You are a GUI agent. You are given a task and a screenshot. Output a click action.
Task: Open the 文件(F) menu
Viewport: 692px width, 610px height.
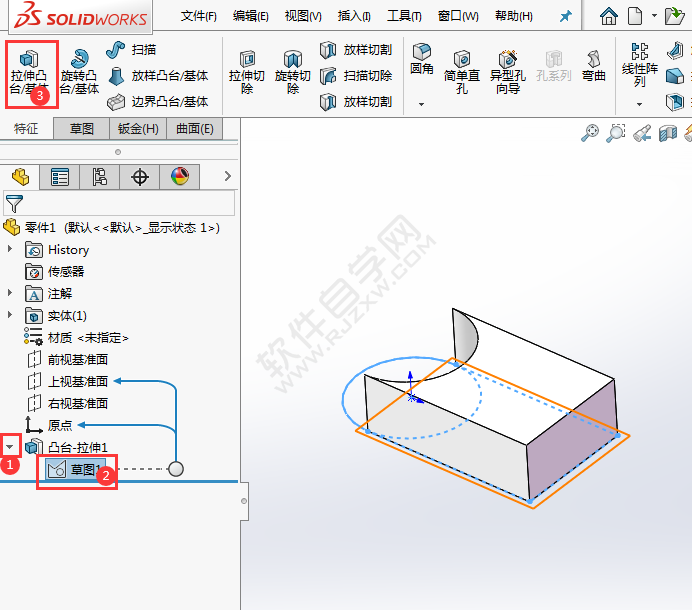click(199, 16)
